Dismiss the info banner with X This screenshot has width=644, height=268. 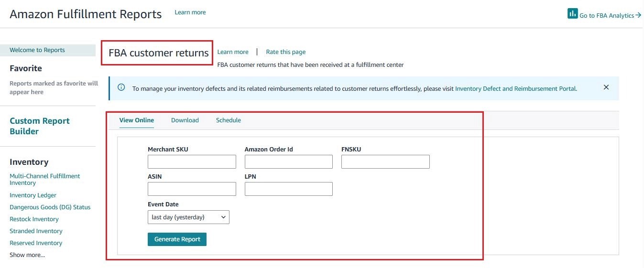[x=606, y=87]
